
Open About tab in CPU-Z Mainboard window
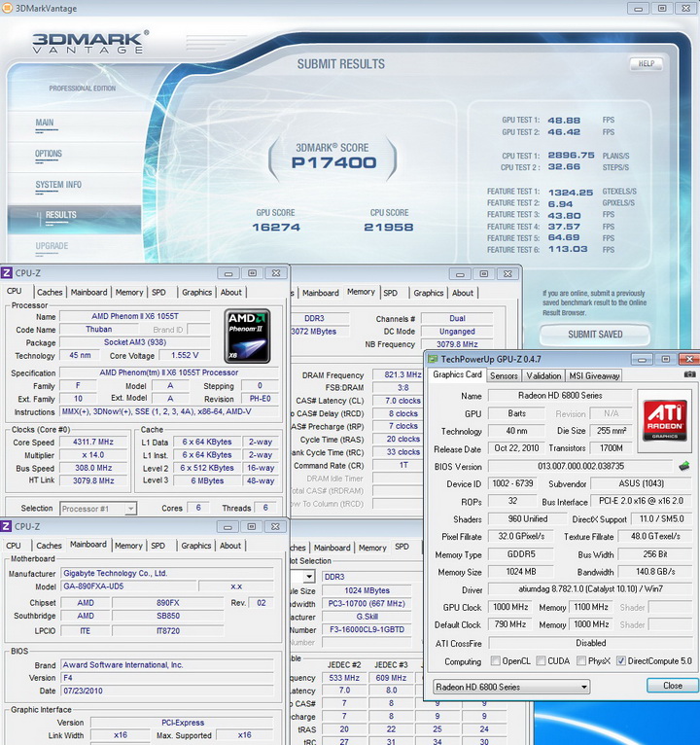click(x=230, y=546)
